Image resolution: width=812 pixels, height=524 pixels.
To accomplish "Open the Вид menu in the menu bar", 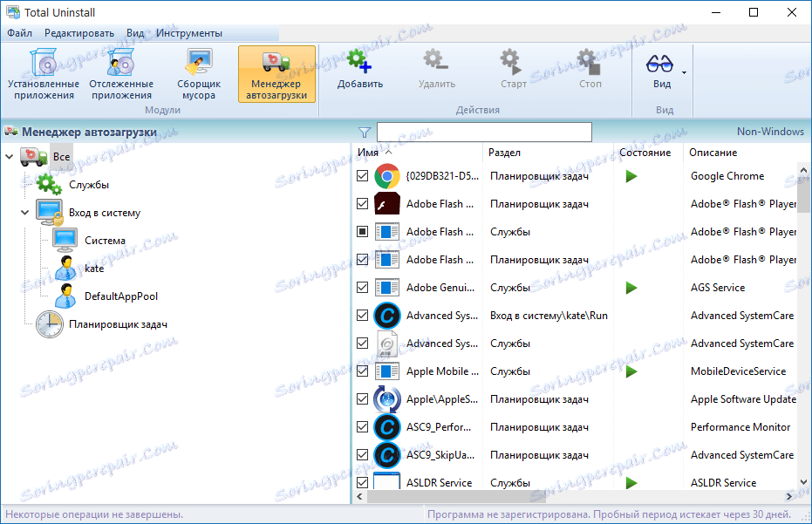I will click(x=135, y=33).
